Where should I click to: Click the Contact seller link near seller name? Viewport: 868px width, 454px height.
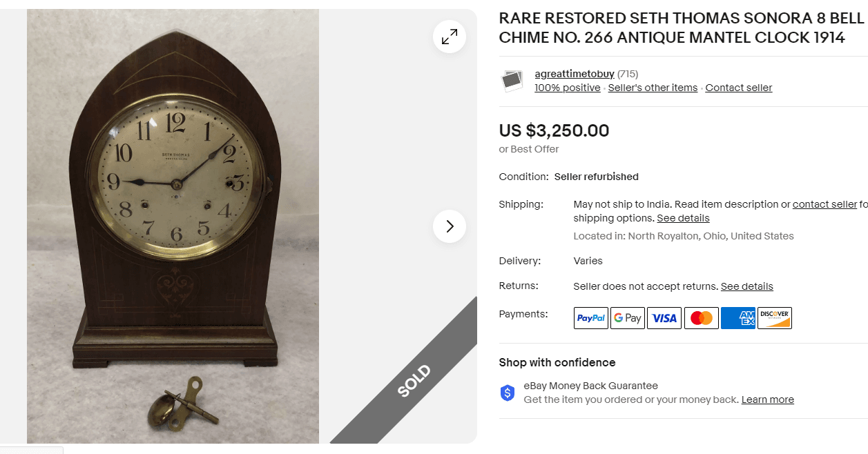click(x=738, y=88)
